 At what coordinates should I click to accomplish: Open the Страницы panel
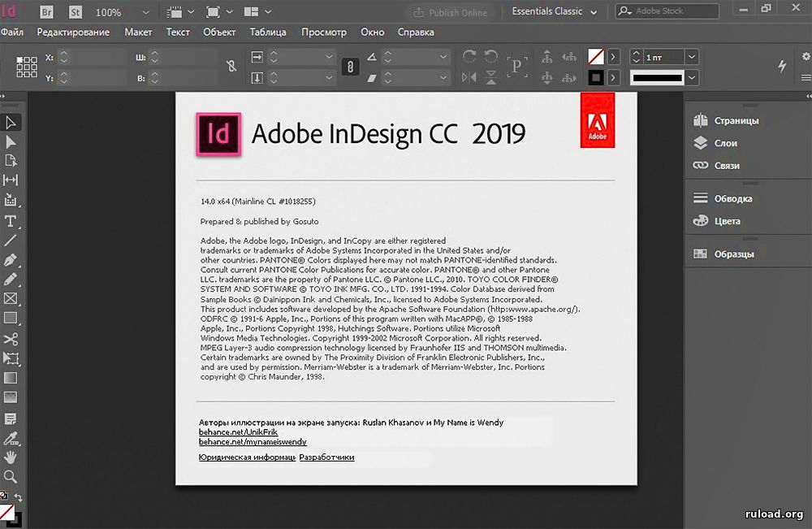(x=726, y=120)
